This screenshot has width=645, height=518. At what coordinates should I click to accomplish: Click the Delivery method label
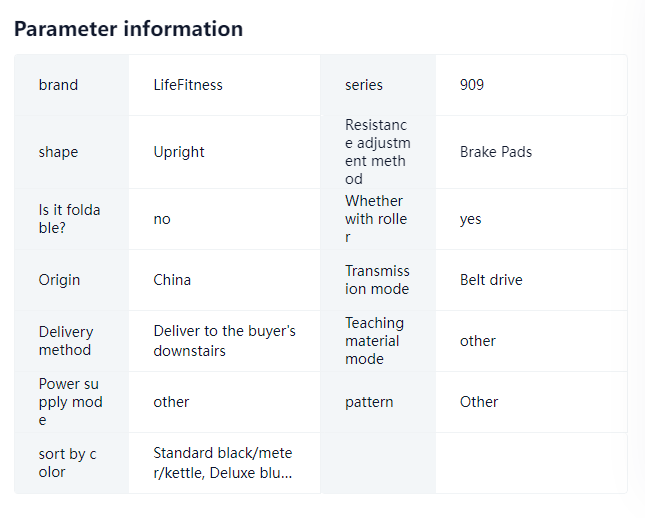(66, 341)
